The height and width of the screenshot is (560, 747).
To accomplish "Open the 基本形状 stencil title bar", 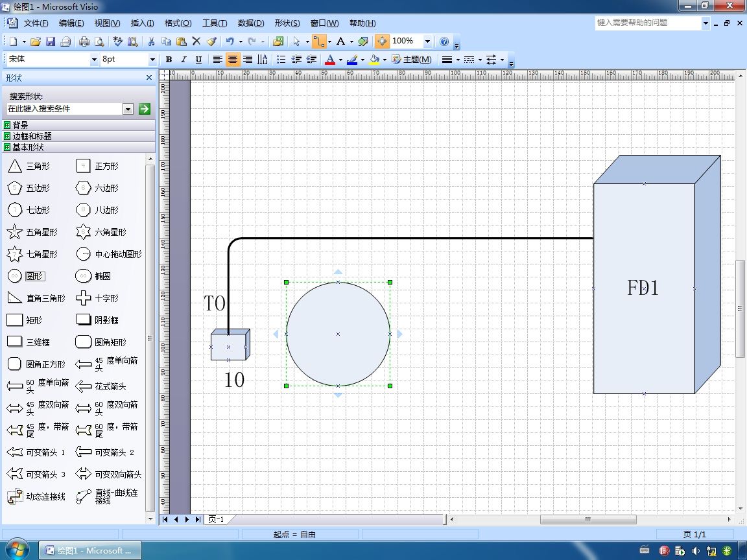I will tap(79, 147).
